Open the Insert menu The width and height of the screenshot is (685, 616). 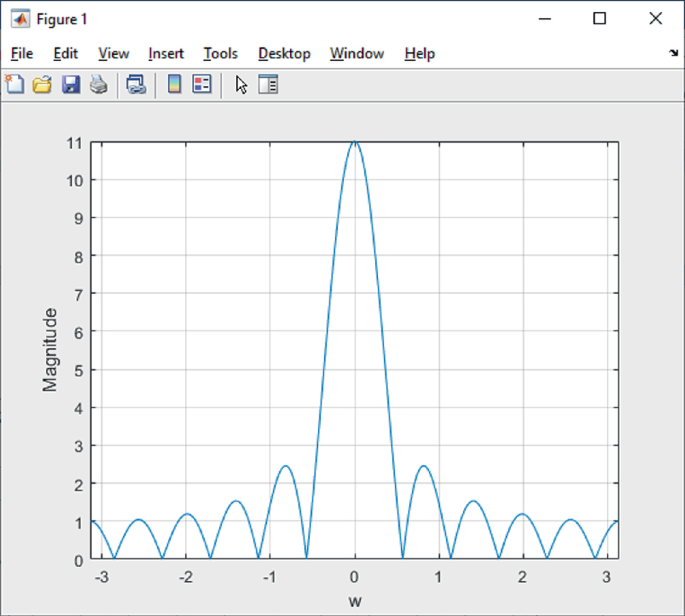click(166, 53)
